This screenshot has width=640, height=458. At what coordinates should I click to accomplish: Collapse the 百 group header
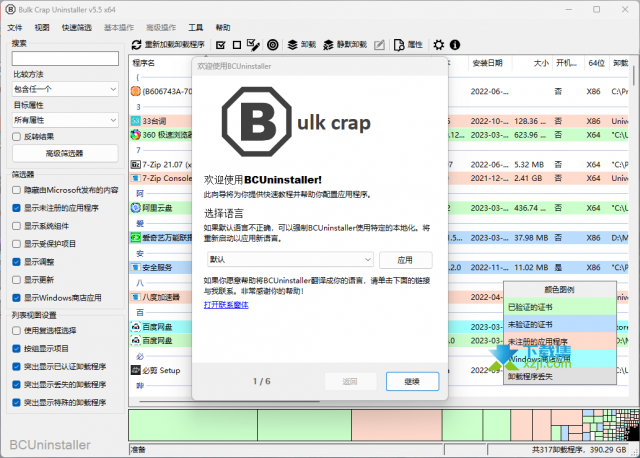point(140,312)
